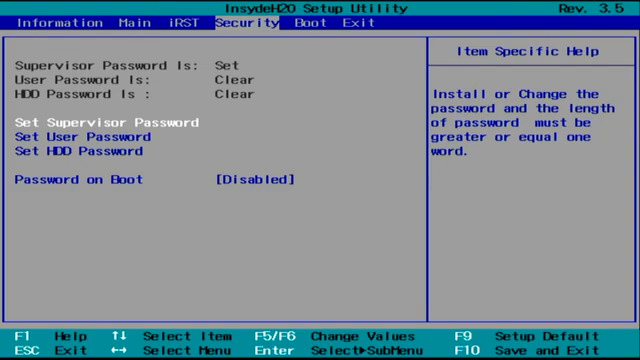This screenshot has width=640, height=360.
Task: Click the InsydeH2O Setup Utility title
Action: pyautogui.click(x=316, y=9)
